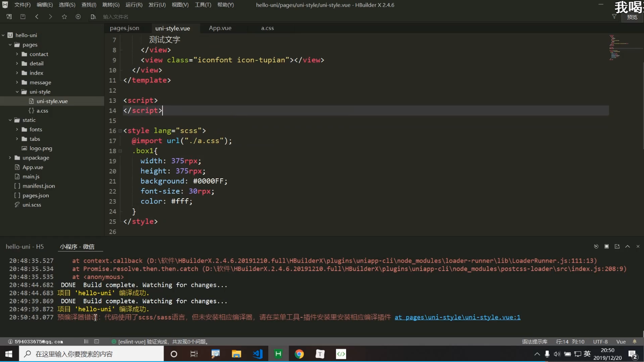Collapse the hello-uni project root
The image size is (644, 362).
(3, 35)
